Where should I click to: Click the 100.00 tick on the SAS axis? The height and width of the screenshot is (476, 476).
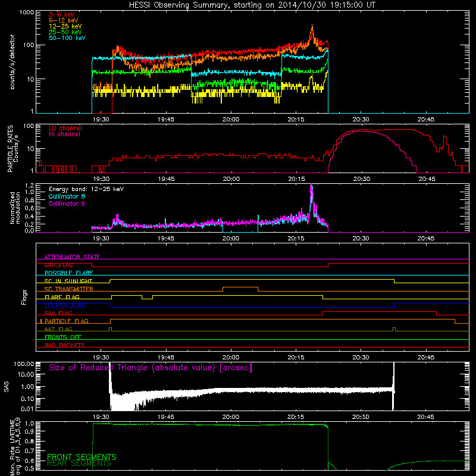point(24,364)
